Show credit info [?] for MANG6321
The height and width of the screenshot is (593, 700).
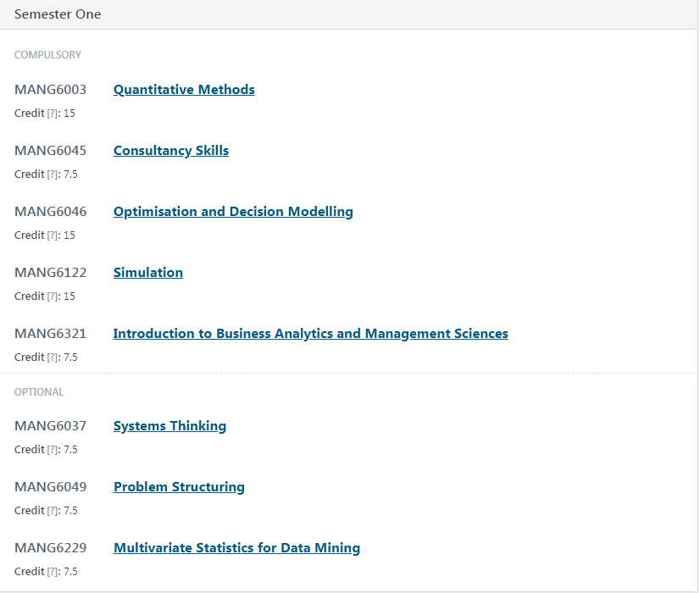point(53,357)
